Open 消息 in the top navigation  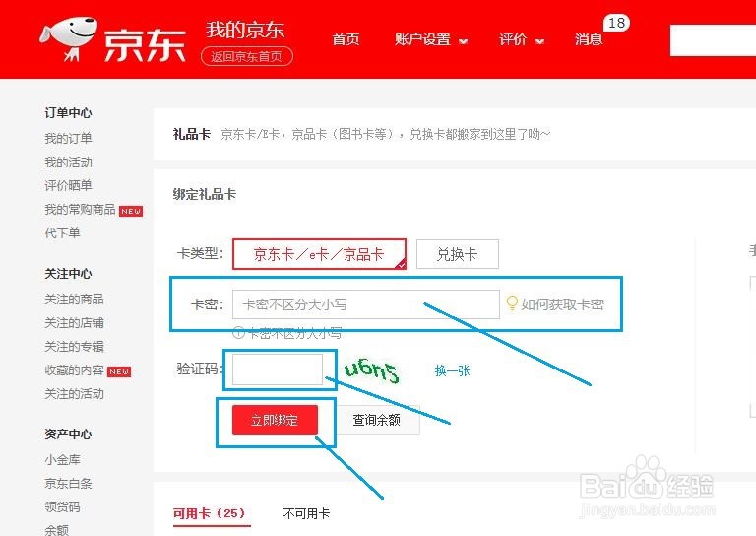tap(589, 39)
